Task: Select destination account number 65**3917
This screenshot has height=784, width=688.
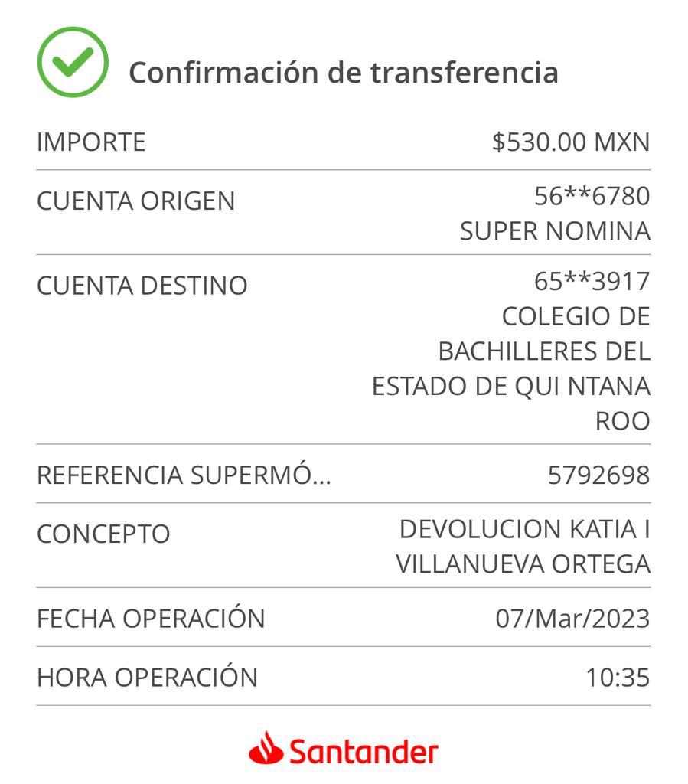Action: pyautogui.click(x=592, y=281)
